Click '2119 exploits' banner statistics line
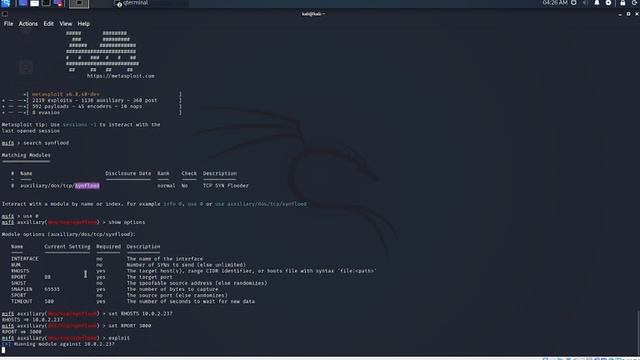This screenshot has width=640, height=360. click(x=95, y=100)
